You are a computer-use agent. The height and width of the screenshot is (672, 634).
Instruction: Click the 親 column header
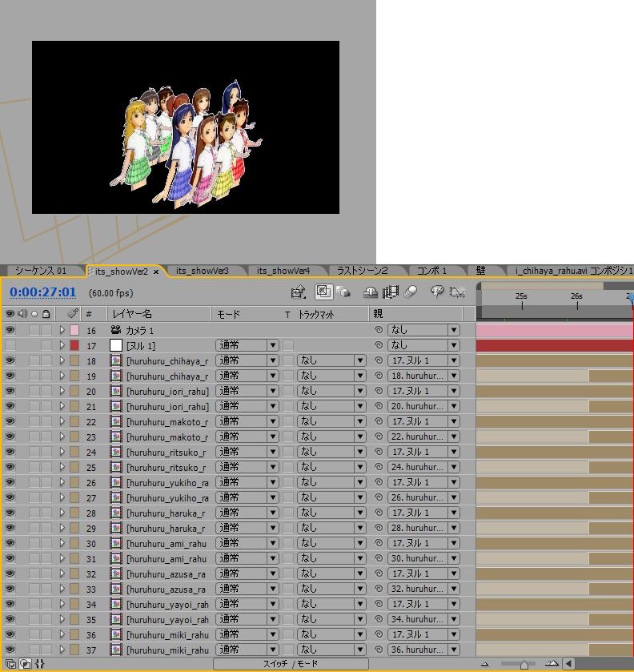point(378,314)
